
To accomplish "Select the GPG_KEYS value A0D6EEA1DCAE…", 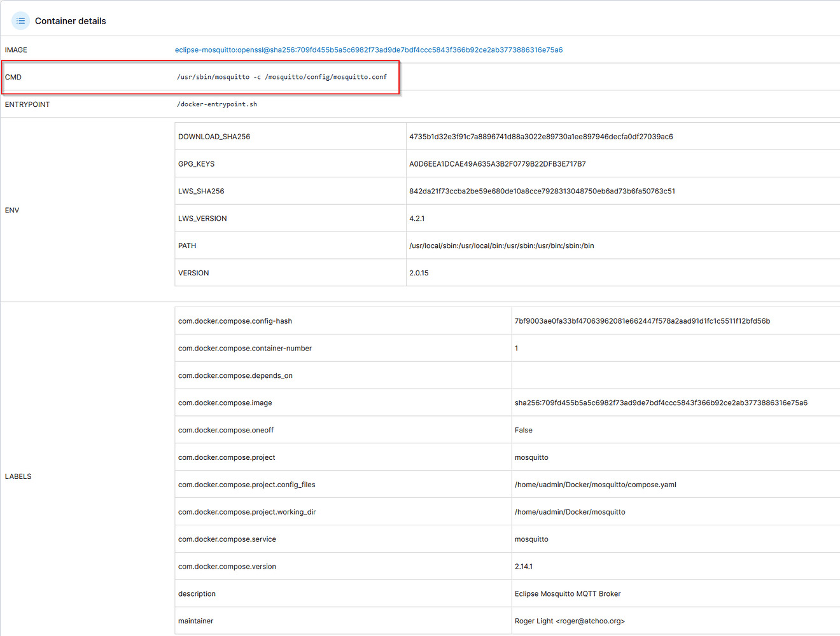I will click(x=498, y=164).
